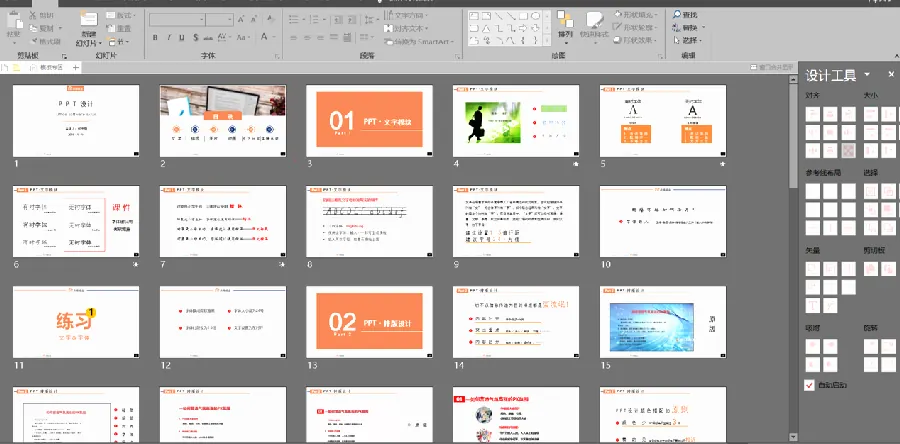Decrease font size with smaller A icon
The image size is (900, 444).
(x=253, y=20)
